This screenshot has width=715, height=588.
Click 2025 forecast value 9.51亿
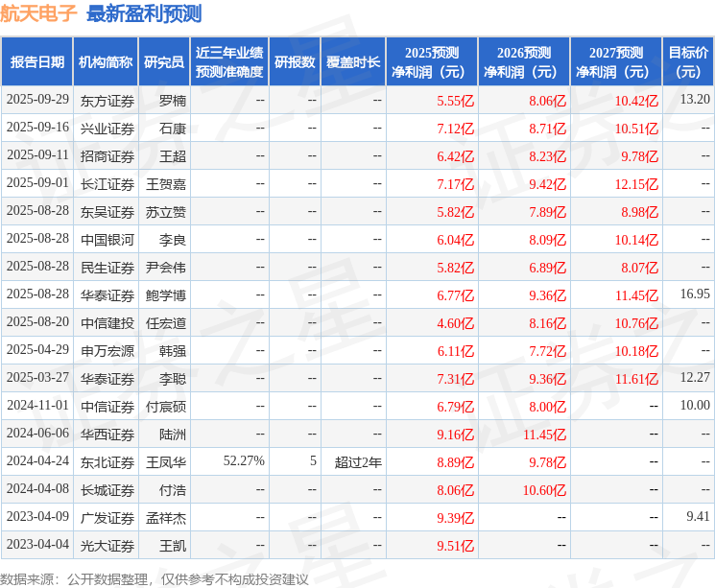[x=455, y=546]
